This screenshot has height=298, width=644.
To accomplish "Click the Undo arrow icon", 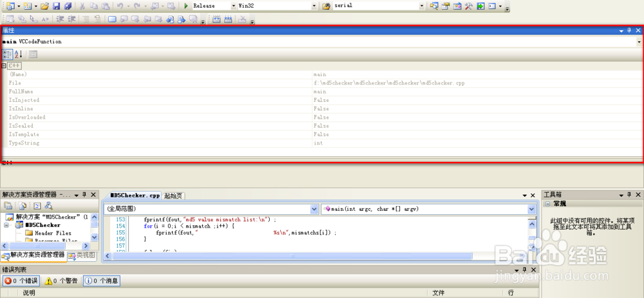I will (120, 6).
